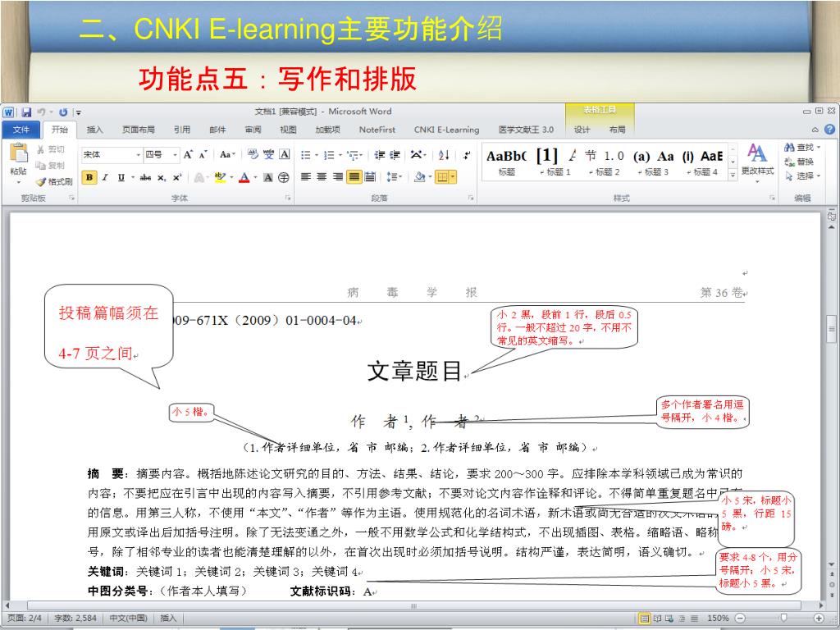Toggle Underline U button

pos(121,177)
